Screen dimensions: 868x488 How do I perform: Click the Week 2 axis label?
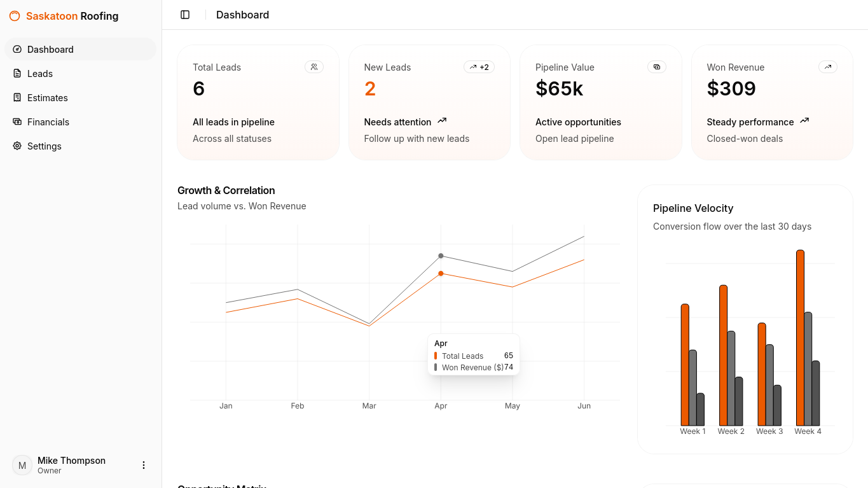[731, 431]
